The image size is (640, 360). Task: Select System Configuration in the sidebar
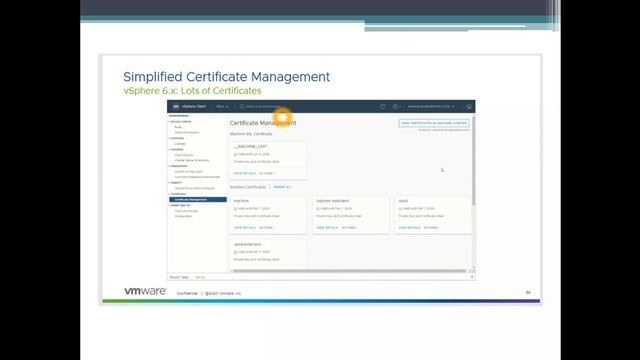[x=189, y=171]
